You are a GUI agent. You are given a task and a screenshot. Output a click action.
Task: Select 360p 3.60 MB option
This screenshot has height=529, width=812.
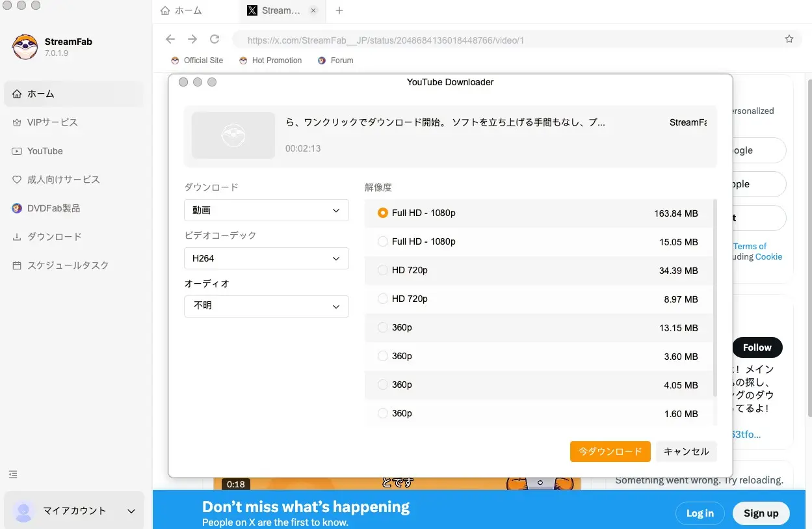tap(538, 356)
